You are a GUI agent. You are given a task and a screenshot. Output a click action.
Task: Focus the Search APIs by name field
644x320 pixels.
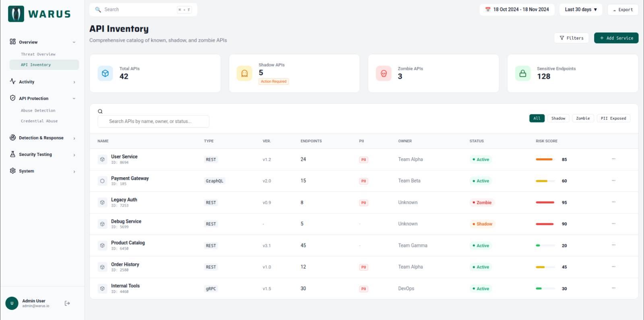(153, 121)
